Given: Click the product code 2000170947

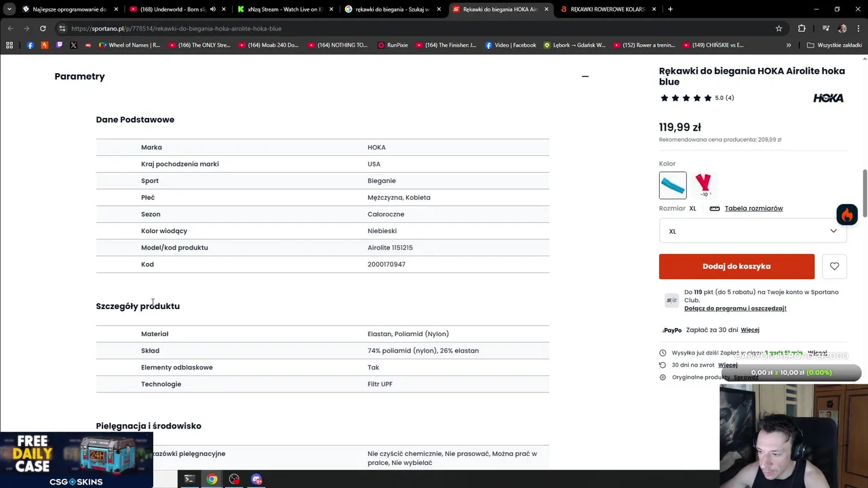Looking at the screenshot, I should (387, 264).
